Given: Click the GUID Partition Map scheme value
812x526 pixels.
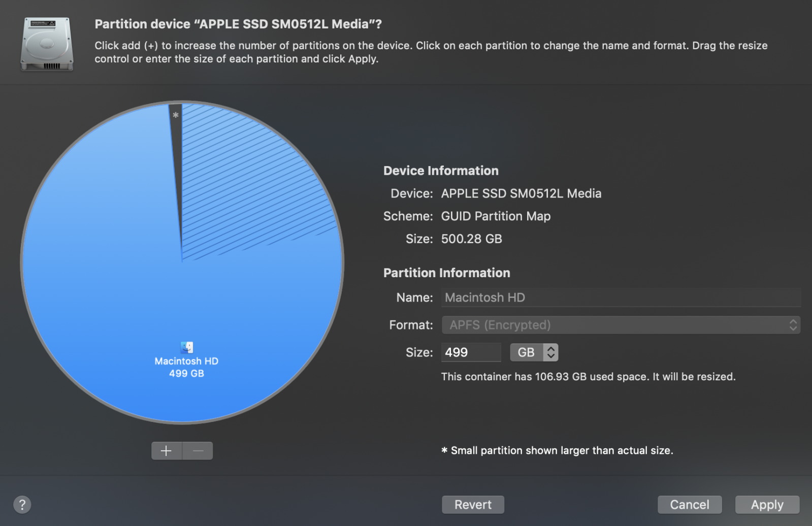Looking at the screenshot, I should click(496, 216).
